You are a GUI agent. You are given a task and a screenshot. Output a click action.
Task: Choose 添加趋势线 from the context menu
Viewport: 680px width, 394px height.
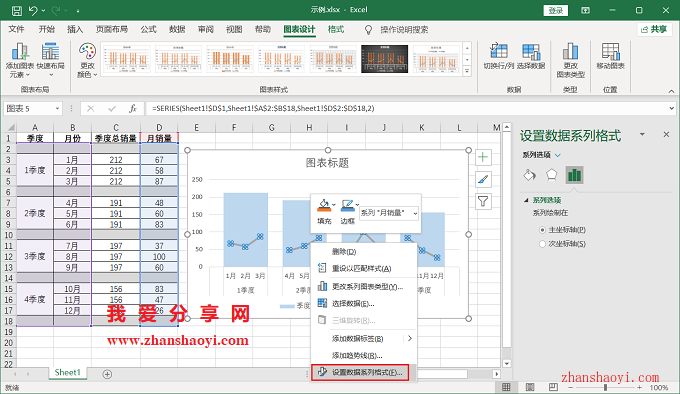[x=364, y=355]
